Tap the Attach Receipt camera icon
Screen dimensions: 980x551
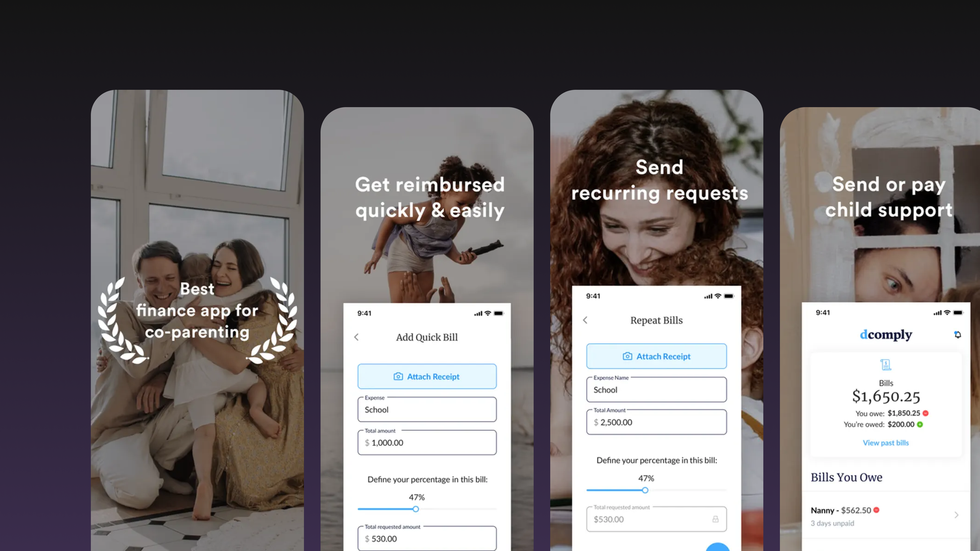pyautogui.click(x=398, y=376)
